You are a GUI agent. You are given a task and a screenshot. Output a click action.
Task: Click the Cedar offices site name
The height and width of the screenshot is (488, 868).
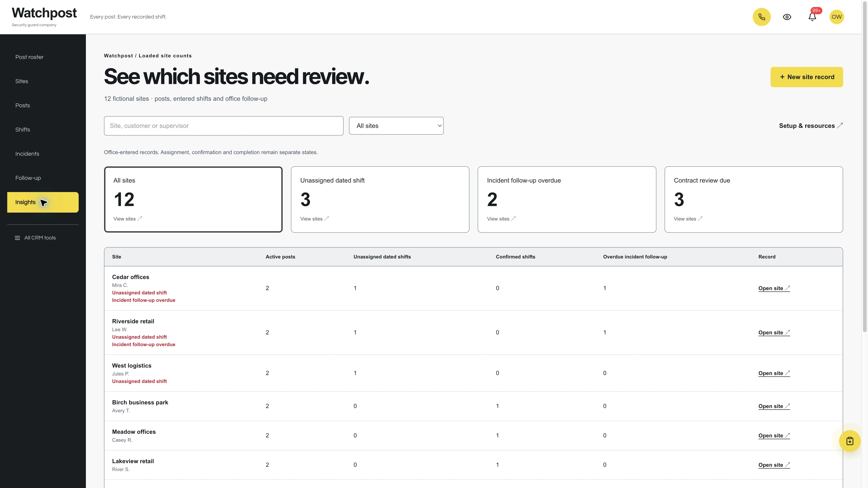tap(130, 277)
